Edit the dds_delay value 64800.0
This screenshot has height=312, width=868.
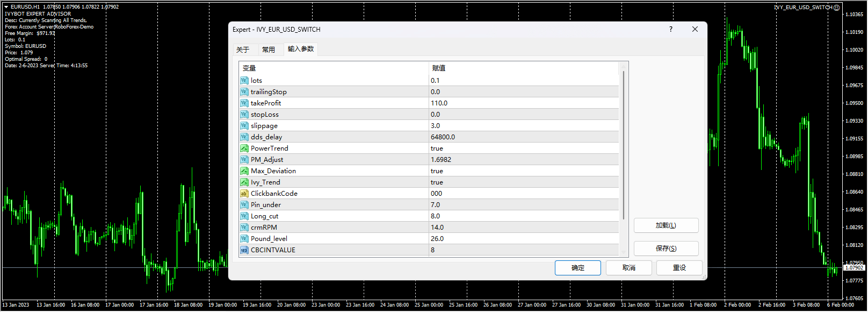click(524, 137)
